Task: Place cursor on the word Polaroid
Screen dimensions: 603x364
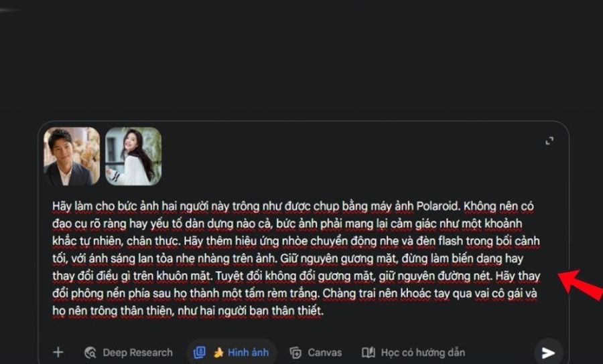Action: 438,206
